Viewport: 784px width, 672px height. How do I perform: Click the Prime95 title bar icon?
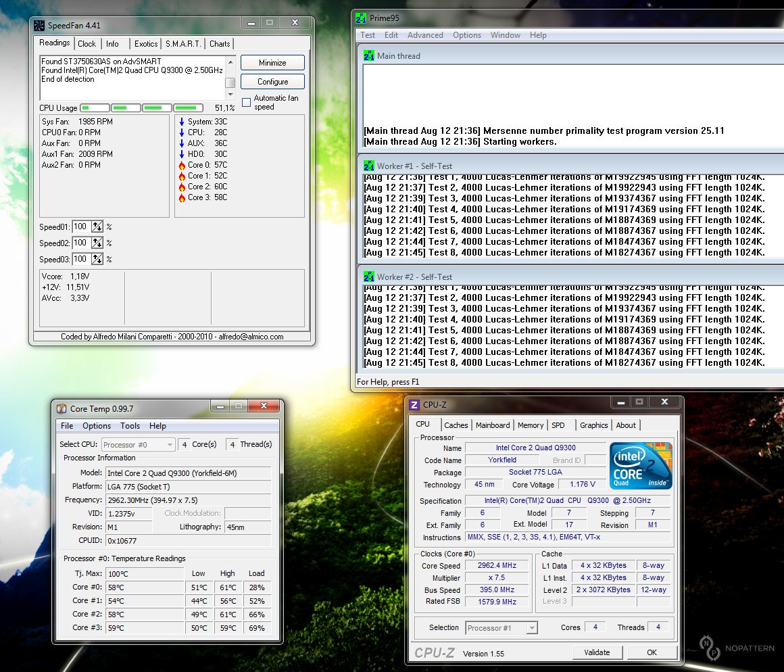360,18
